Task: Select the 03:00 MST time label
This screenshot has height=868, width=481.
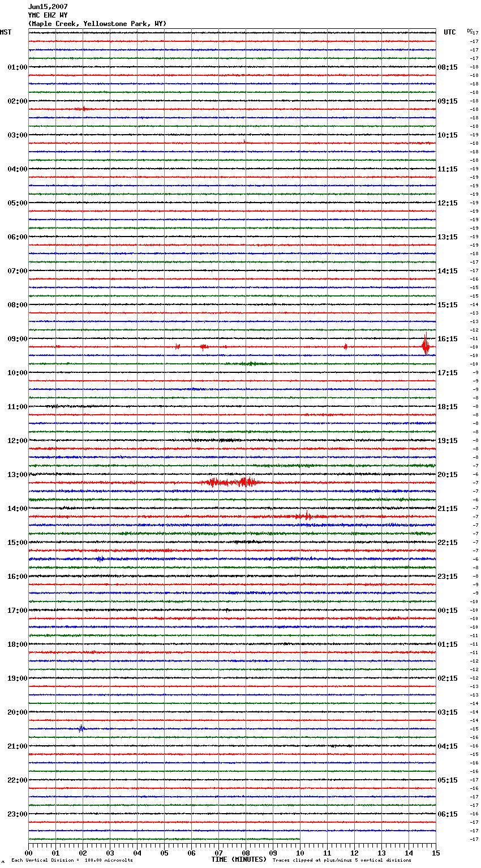Action: coord(18,135)
